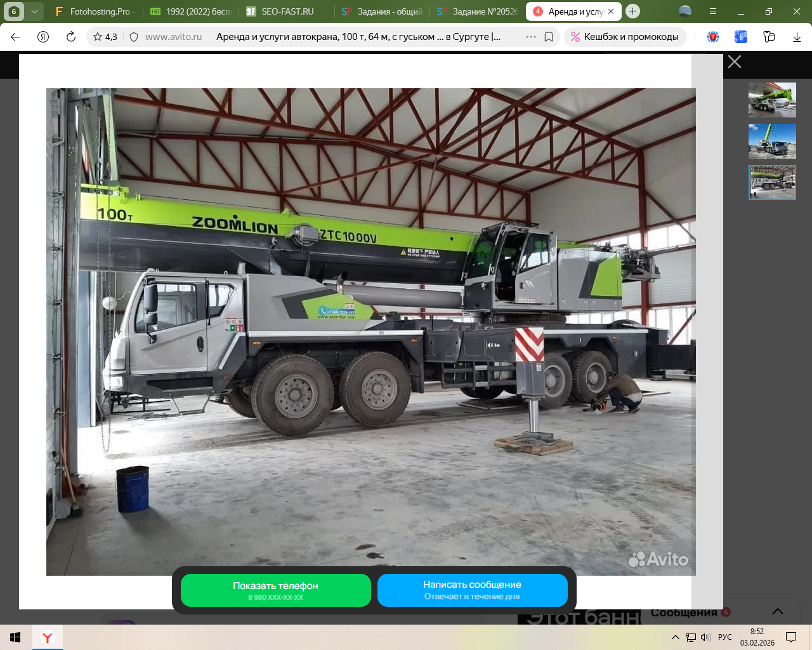Open the Windows notification center
The width and height of the screenshot is (812, 650).
click(791, 637)
